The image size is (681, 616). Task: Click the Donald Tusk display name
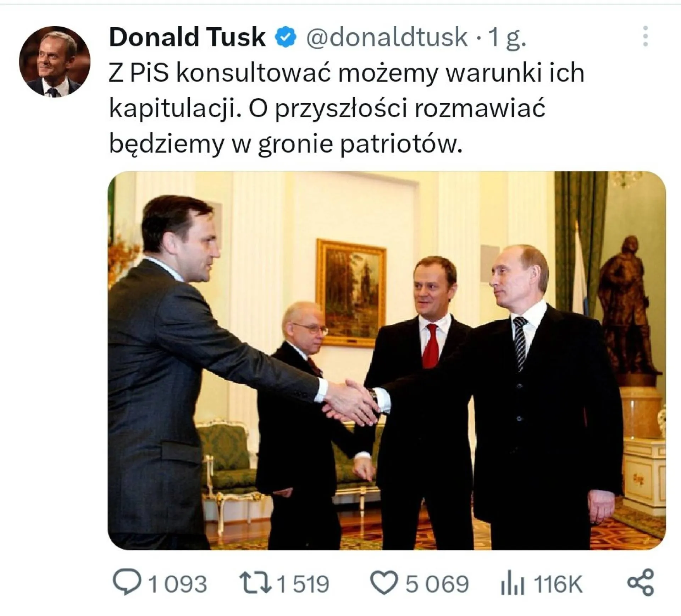187,37
